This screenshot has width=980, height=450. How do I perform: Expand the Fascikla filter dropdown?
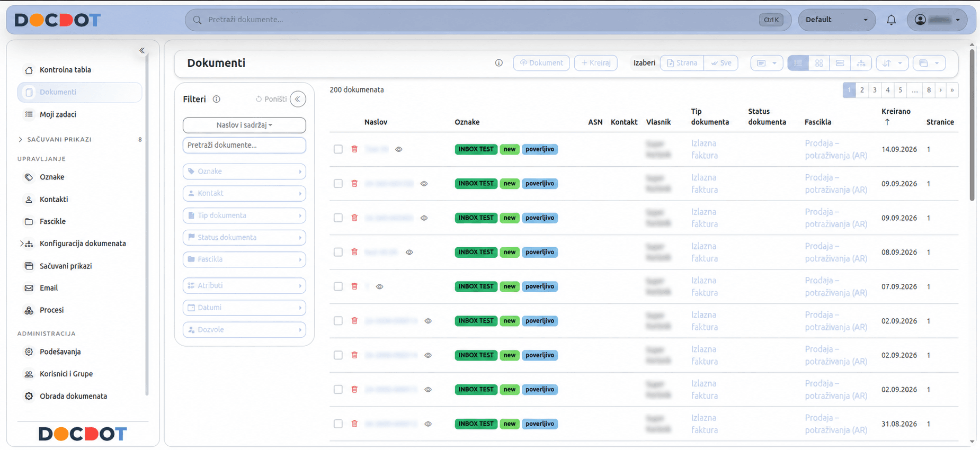[244, 260]
